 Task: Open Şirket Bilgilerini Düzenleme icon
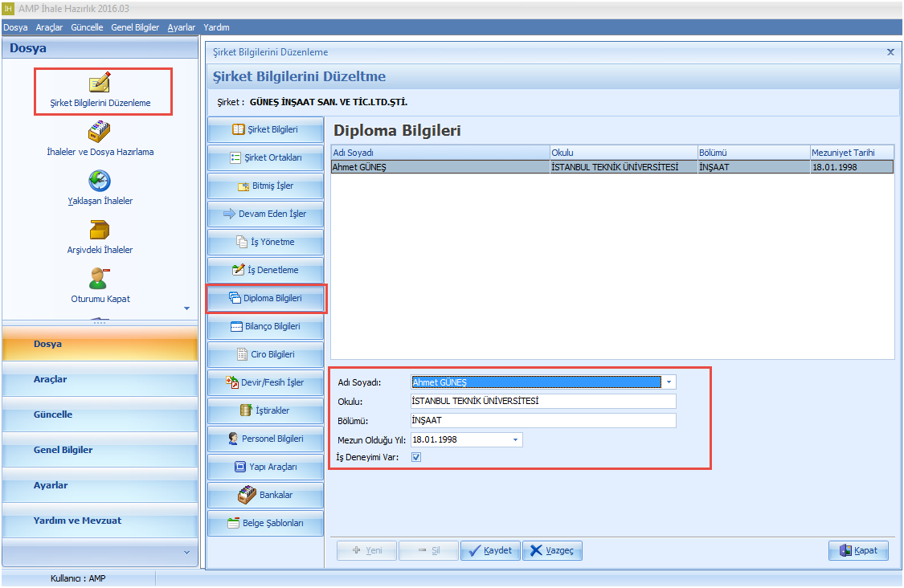click(100, 84)
